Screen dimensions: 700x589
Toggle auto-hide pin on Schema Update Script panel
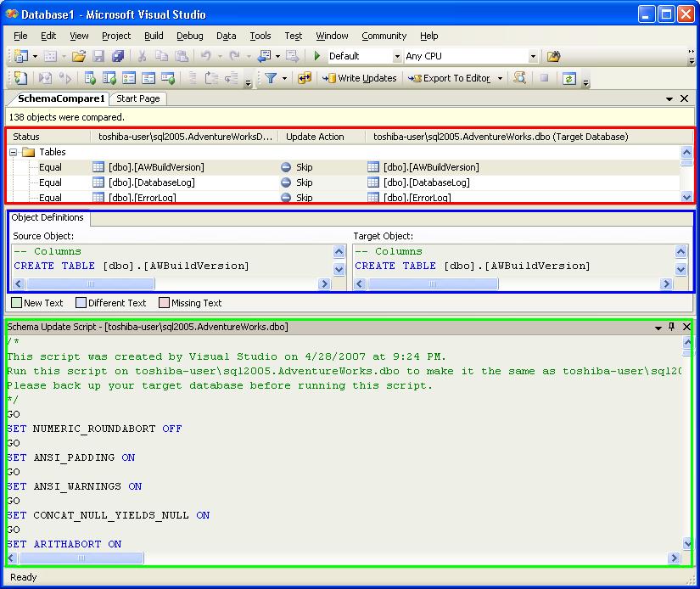[x=671, y=327]
